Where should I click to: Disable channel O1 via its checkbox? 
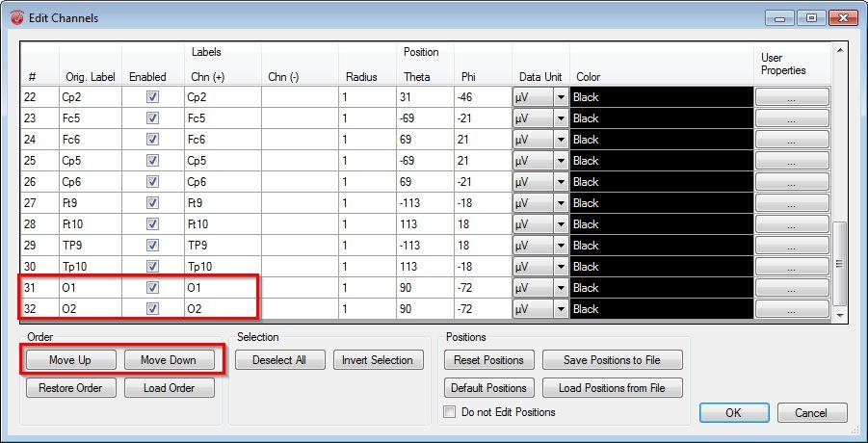pos(153,288)
